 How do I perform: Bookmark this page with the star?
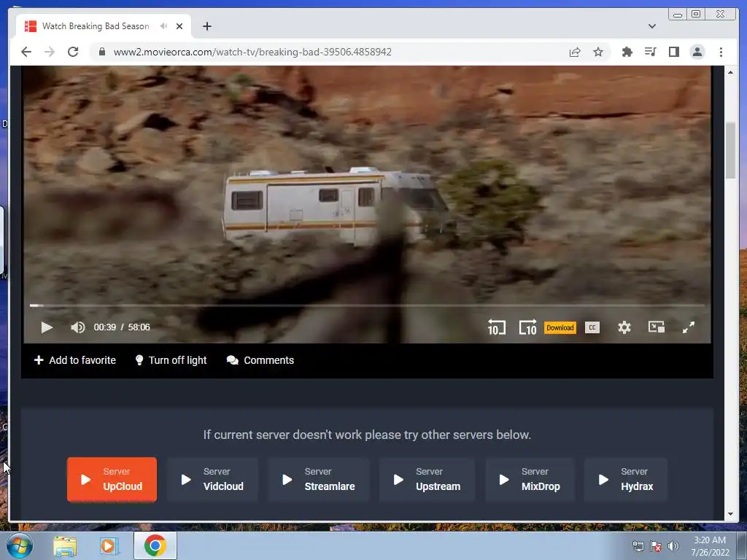598,52
